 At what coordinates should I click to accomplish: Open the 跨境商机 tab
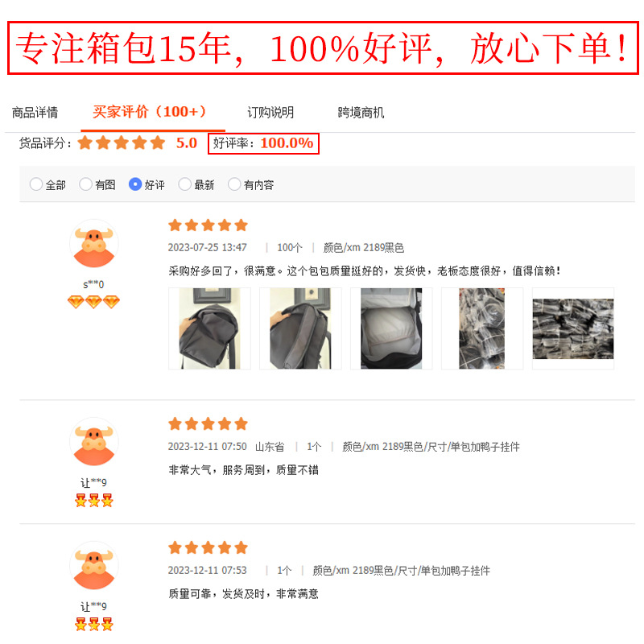click(361, 113)
